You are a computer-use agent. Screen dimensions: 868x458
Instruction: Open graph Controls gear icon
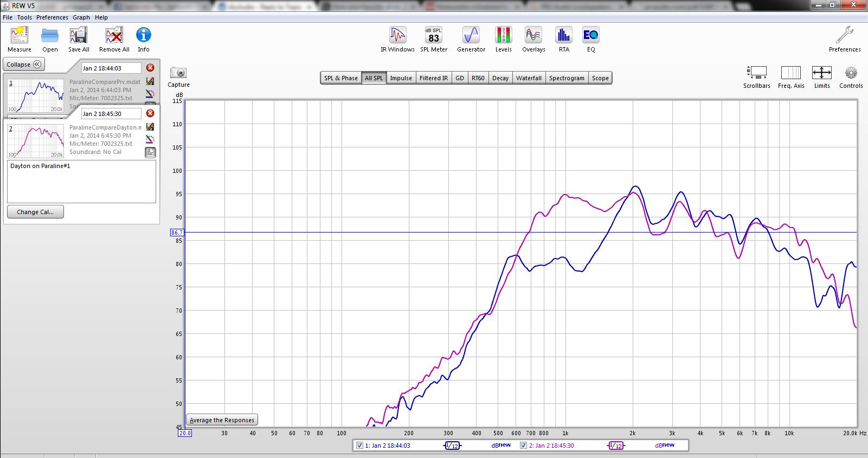[x=851, y=73]
